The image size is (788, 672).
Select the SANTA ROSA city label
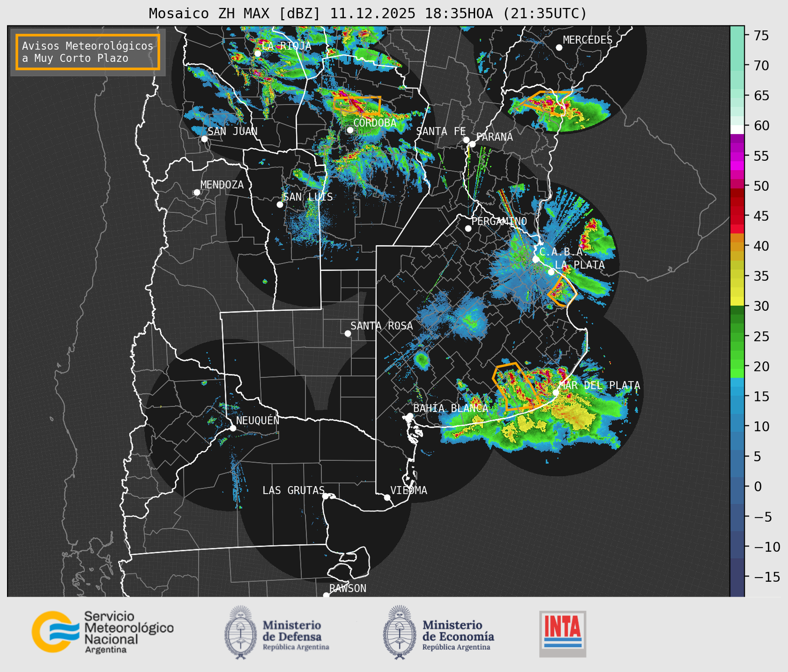pos(382,326)
